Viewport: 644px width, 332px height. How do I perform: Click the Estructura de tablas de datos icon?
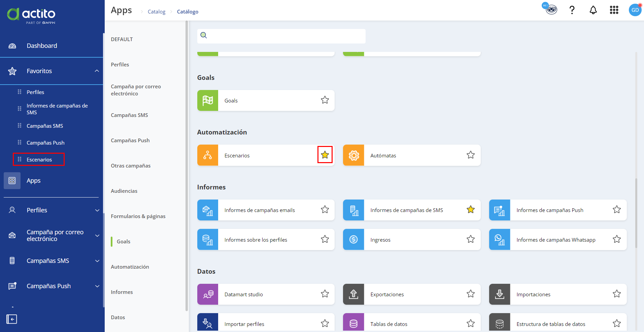(500, 323)
